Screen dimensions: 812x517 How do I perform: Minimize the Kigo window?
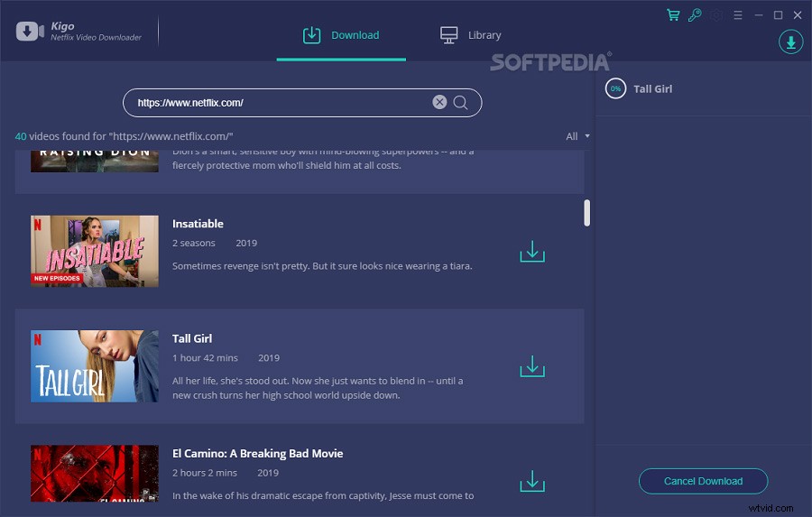pos(759,15)
